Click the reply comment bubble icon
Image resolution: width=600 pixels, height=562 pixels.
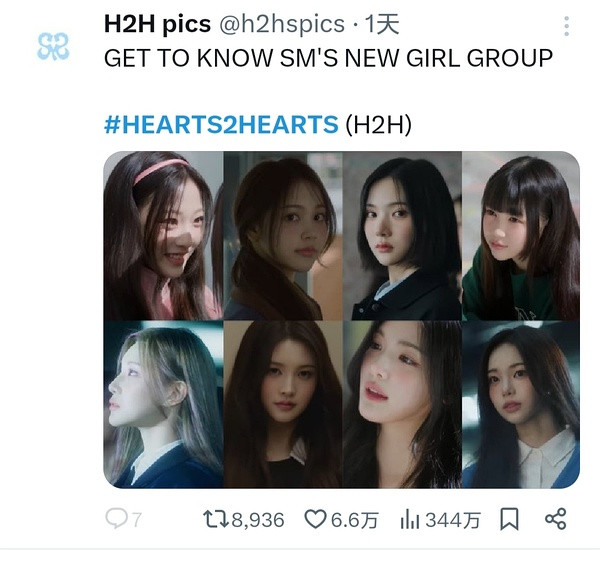[x=116, y=519]
